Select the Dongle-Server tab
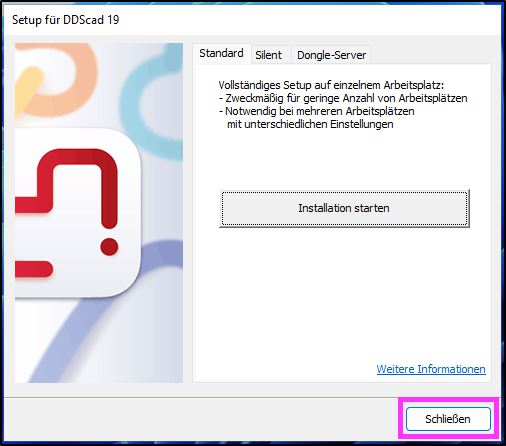Screen dimensions: 506x446 (x=331, y=55)
